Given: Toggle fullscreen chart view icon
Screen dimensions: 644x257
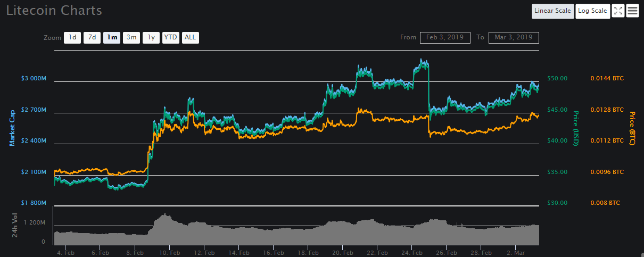Looking at the screenshot, I should (617, 11).
